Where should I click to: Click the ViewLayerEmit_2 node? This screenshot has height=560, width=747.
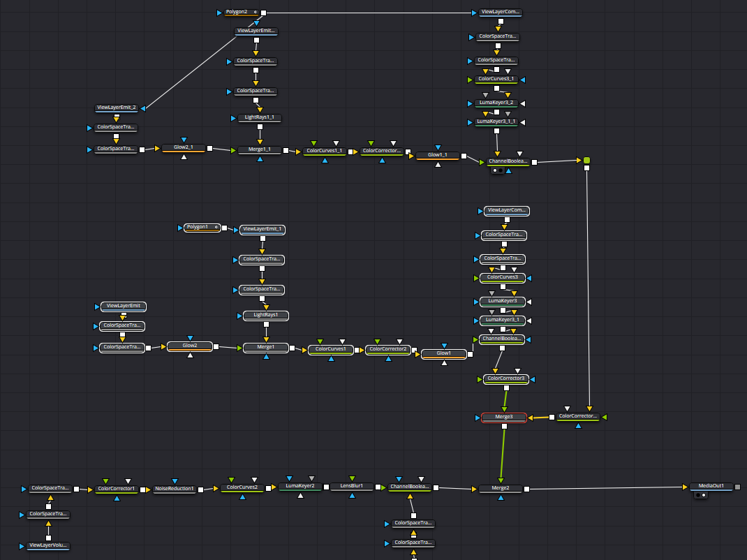click(x=117, y=108)
